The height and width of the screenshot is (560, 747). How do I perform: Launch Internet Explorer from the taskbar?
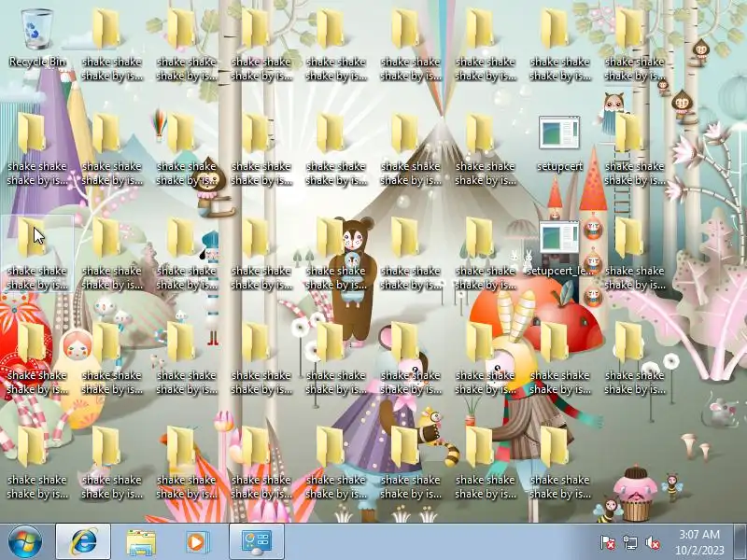pos(83,542)
